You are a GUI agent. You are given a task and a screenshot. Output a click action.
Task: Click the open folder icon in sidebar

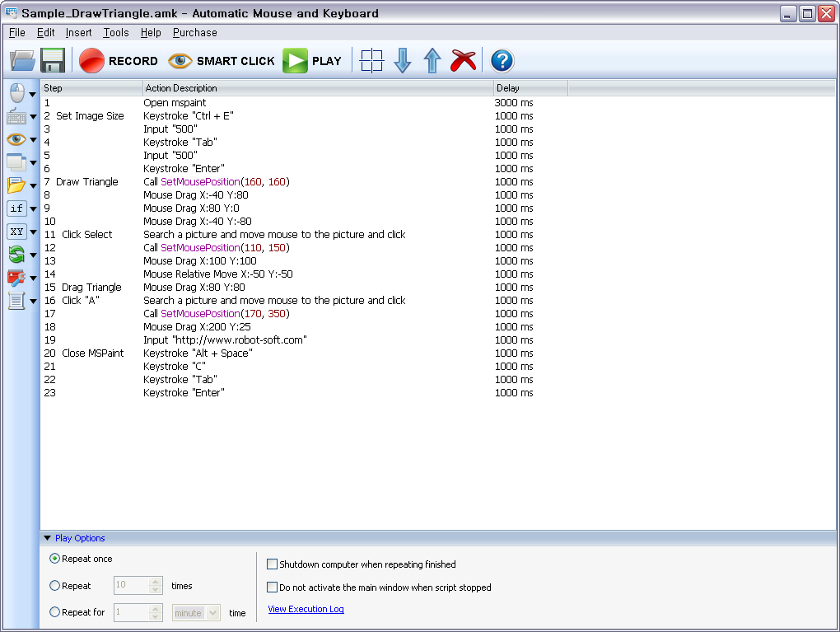click(x=16, y=185)
